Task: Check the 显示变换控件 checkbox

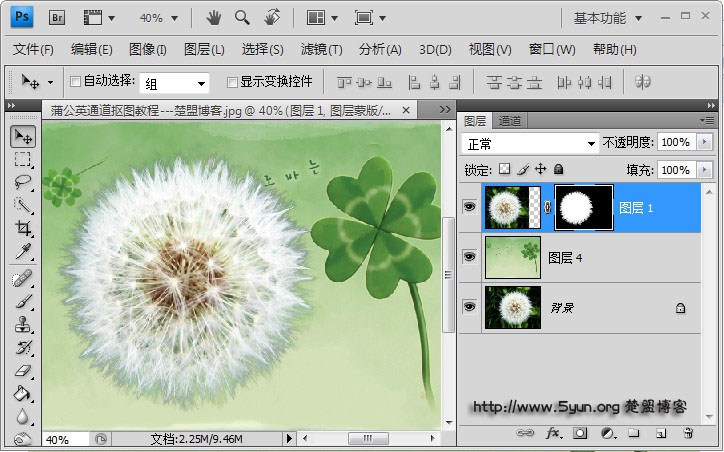Action: (x=232, y=82)
